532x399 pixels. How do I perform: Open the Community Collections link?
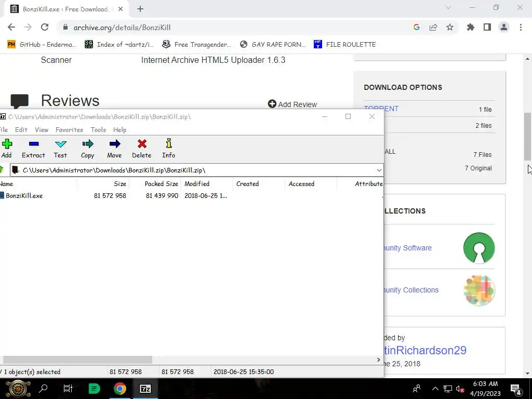(411, 290)
